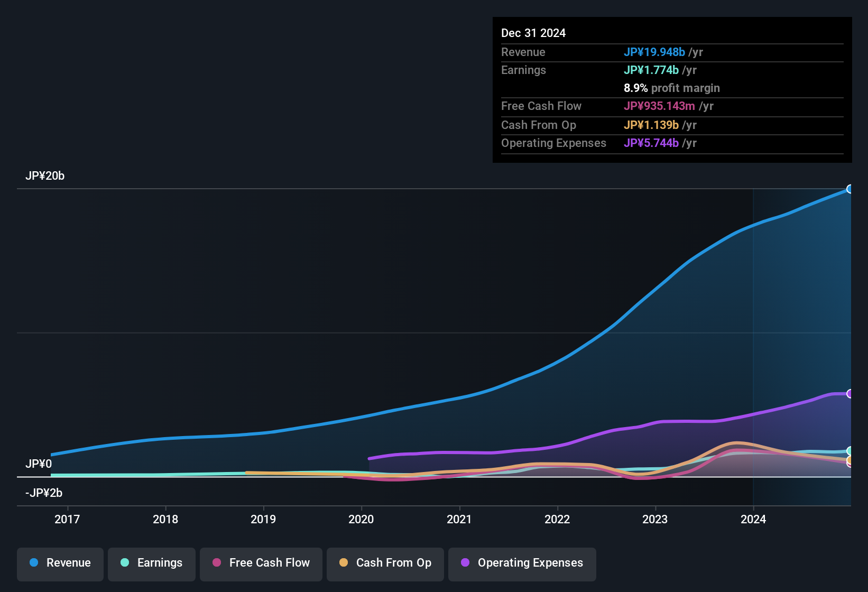Click the Free Cash Flow tooltip label
The image size is (868, 592).
click(541, 106)
